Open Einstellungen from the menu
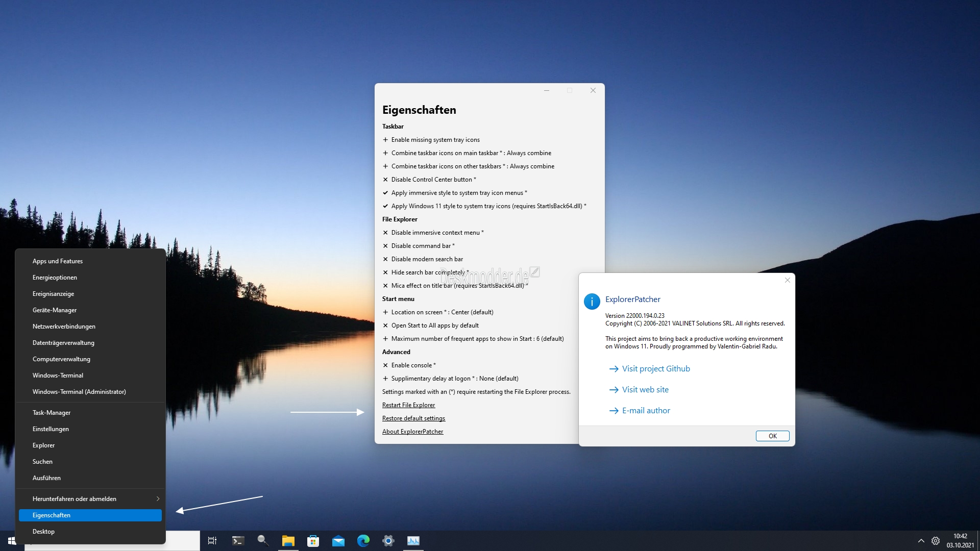This screenshot has width=980, height=551. pyautogui.click(x=90, y=429)
